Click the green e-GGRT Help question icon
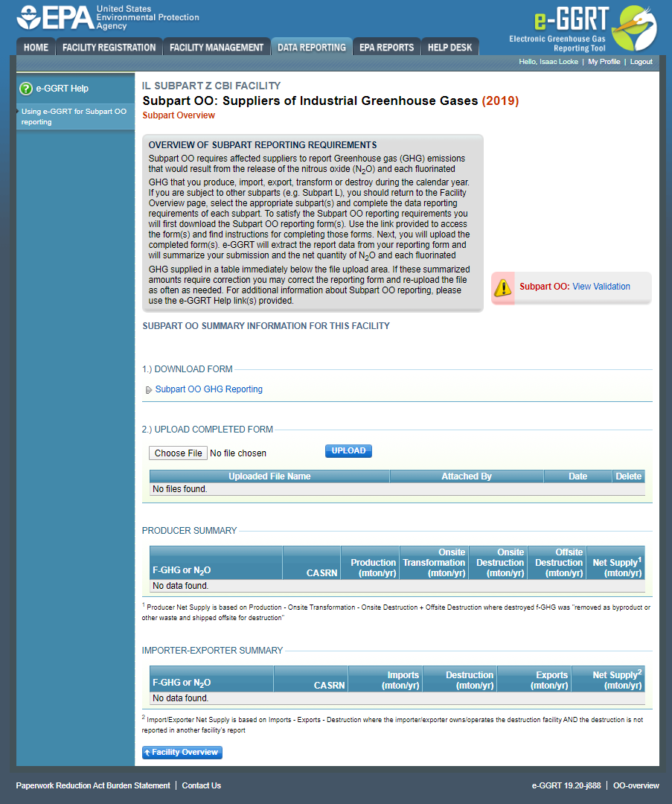 [x=25, y=89]
